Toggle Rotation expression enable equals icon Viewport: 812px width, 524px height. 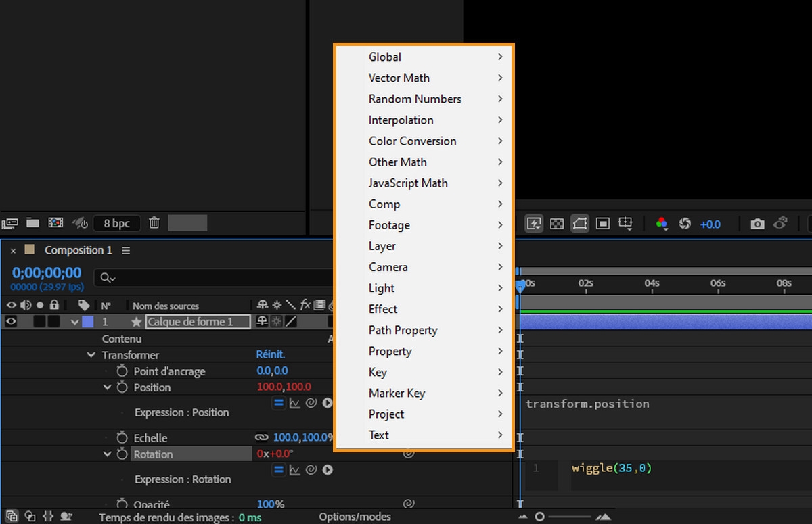279,469
